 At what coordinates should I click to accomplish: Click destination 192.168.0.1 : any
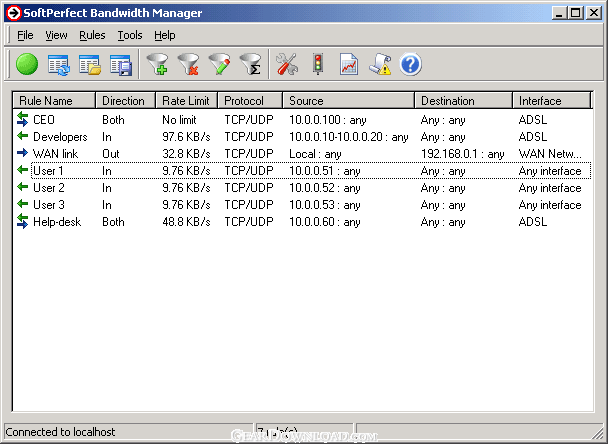click(463, 154)
